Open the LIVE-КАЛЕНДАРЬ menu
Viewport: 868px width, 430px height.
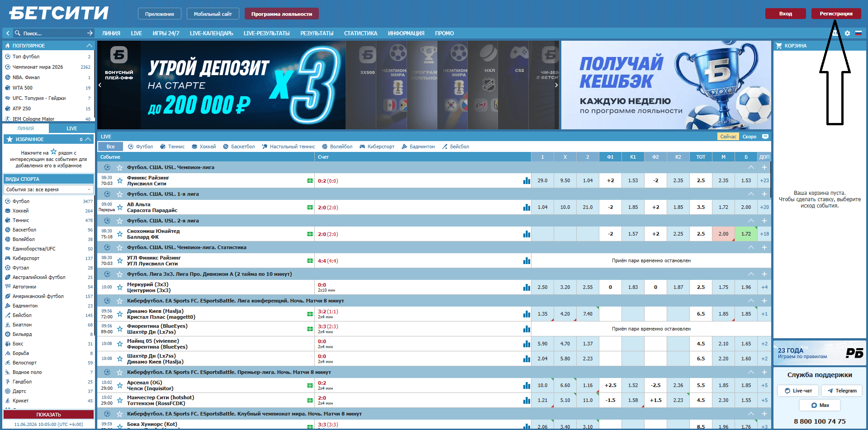[211, 33]
